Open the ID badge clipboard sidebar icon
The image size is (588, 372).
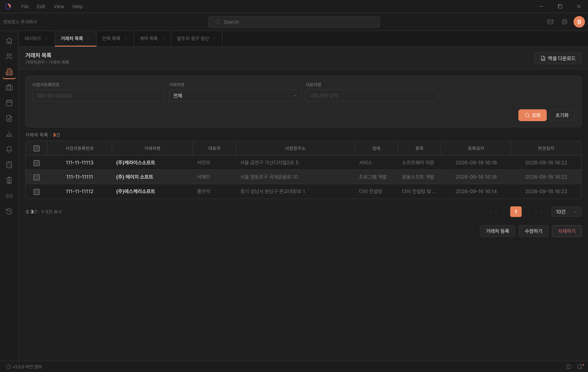point(9,180)
